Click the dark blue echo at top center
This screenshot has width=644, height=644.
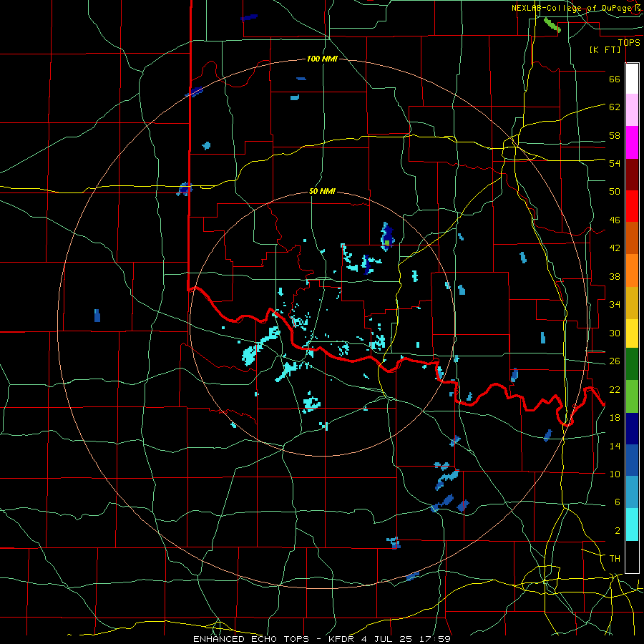pyautogui.click(x=249, y=17)
